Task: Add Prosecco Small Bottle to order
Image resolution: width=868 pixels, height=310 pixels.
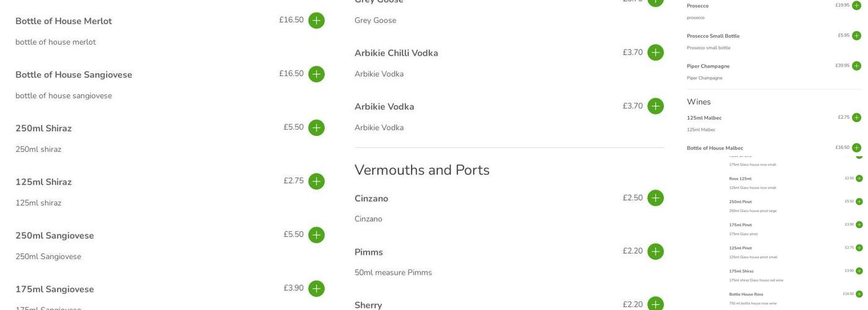Action: pos(856,36)
